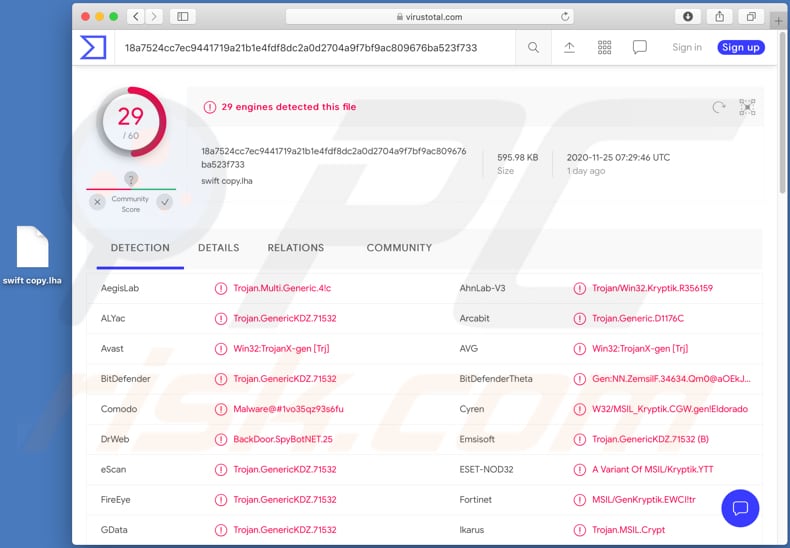Click the W32/MSIL_Kryptik.CGW.gen!Eldorado text
The width and height of the screenshot is (790, 548).
coord(670,409)
